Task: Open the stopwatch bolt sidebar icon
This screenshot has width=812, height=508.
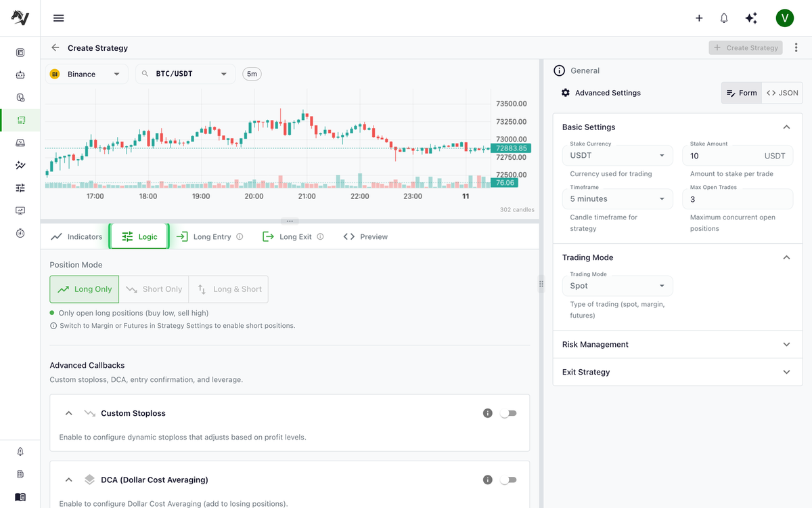Action: tap(20, 233)
